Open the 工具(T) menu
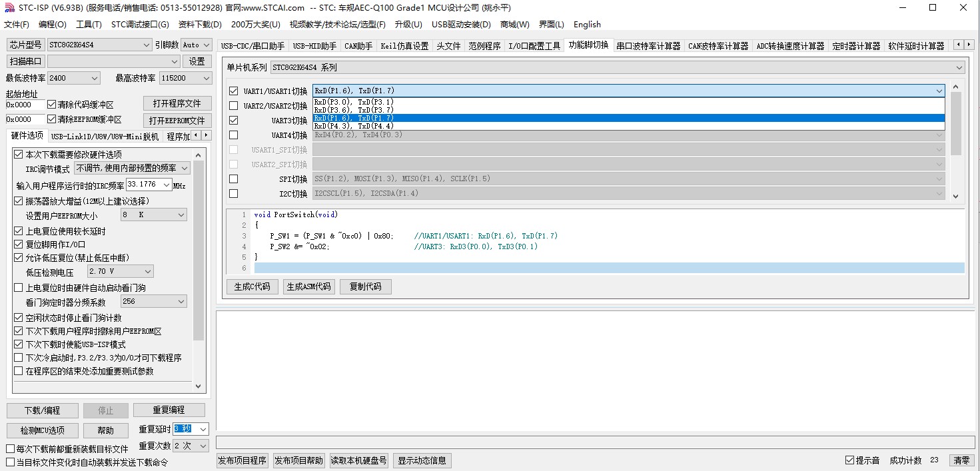 tap(89, 25)
